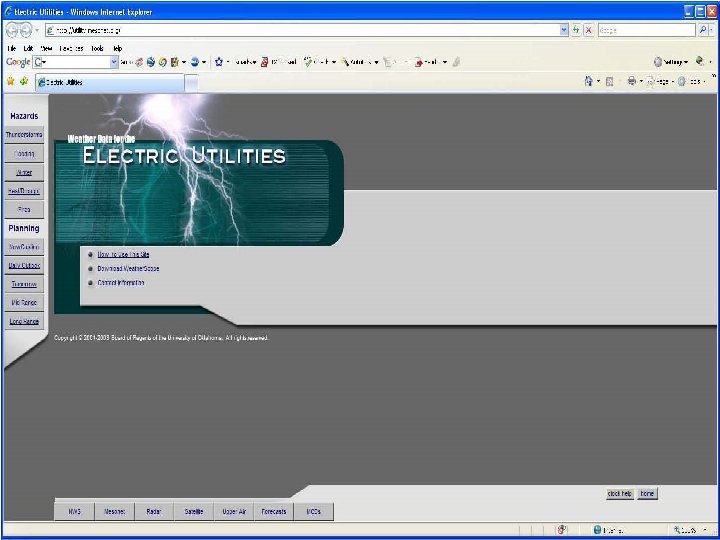The width and height of the screenshot is (720, 540).
Task: Open the Page menu in command bar
Action: pyautogui.click(x=660, y=82)
